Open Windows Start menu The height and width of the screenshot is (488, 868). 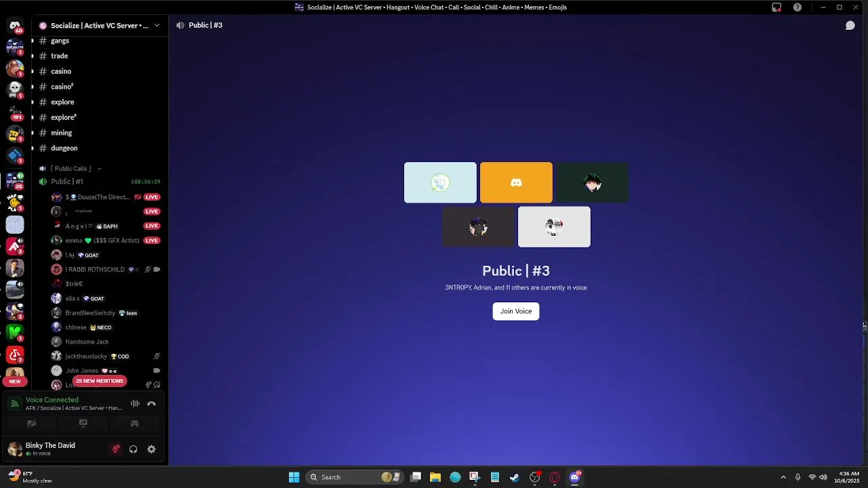click(294, 477)
